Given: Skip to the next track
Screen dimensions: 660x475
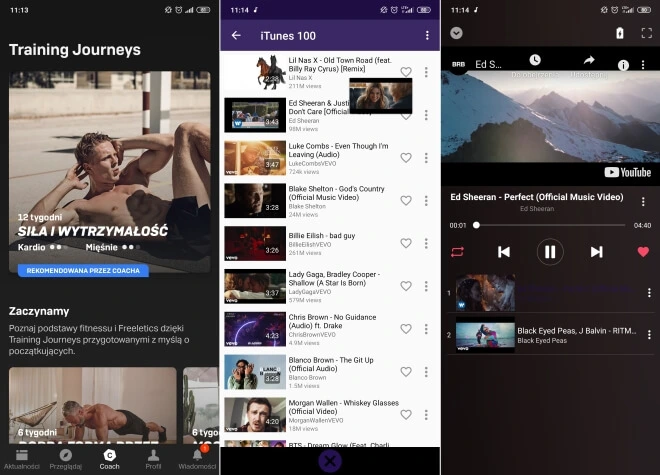Looking at the screenshot, I should pyautogui.click(x=596, y=252).
